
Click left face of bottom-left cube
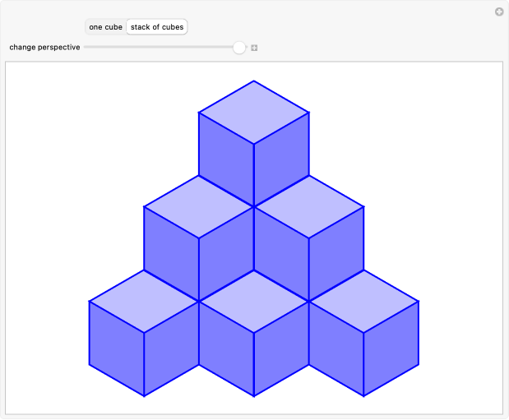coord(116,347)
